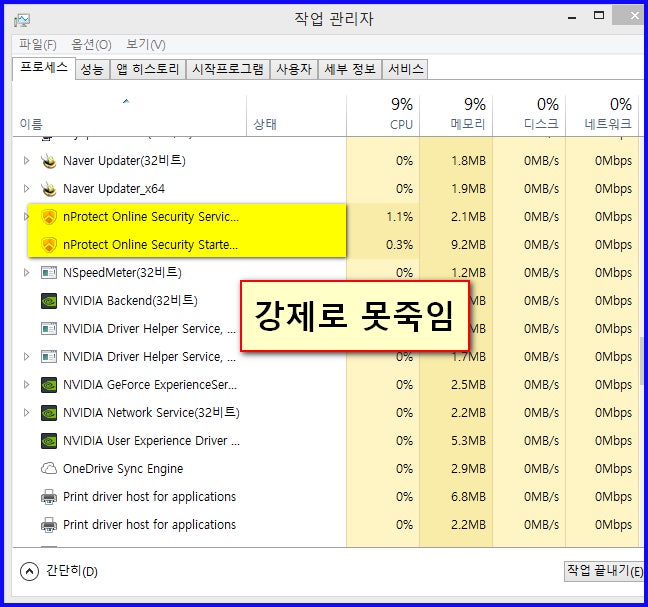
Task: Select the OneDrive Sync Engine row text
Action: pos(123,469)
